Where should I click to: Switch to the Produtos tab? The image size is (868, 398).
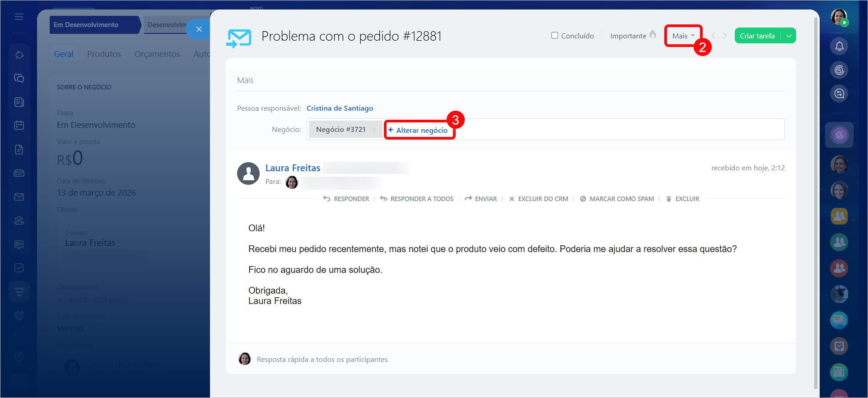[x=104, y=54]
